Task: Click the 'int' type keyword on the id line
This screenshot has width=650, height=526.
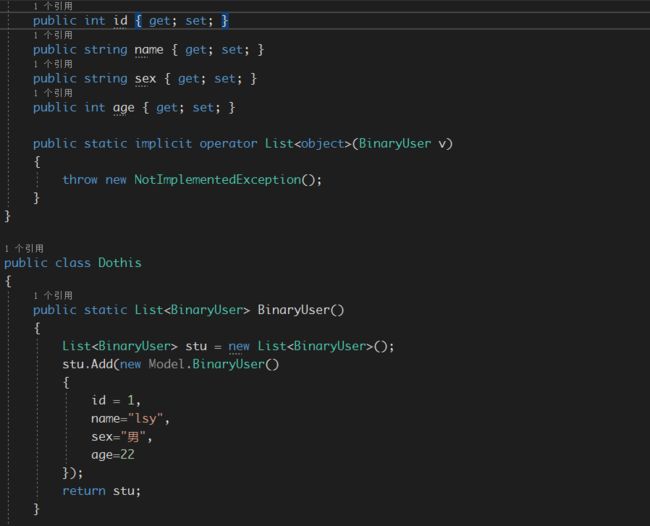Action: click(x=95, y=21)
